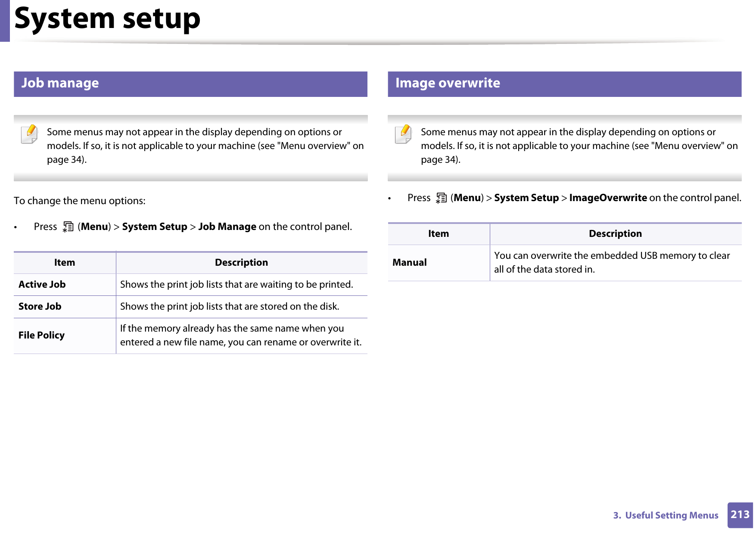Screen dimensions: 756x534
Task: Click the note pencil icon under Image overwrite
Action: coord(403,133)
